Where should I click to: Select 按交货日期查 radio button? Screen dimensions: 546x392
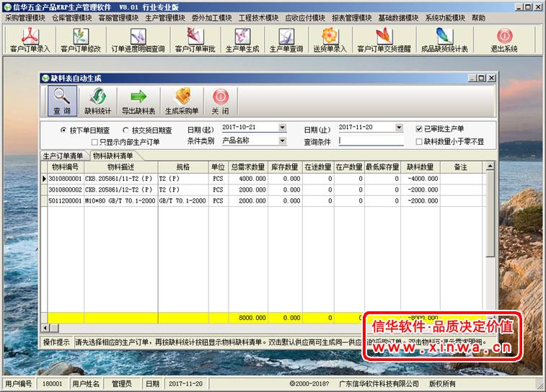point(126,130)
